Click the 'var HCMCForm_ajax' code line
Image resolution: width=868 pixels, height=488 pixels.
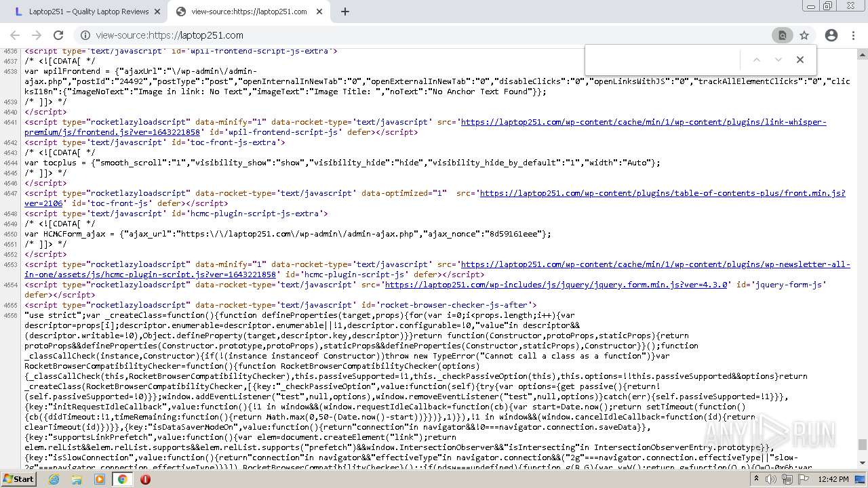(x=288, y=234)
